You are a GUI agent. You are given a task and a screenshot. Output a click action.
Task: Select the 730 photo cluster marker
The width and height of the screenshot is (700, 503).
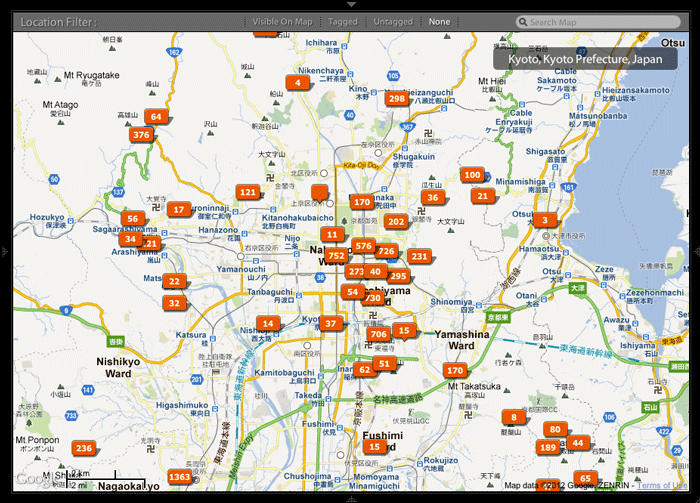pos(373,298)
